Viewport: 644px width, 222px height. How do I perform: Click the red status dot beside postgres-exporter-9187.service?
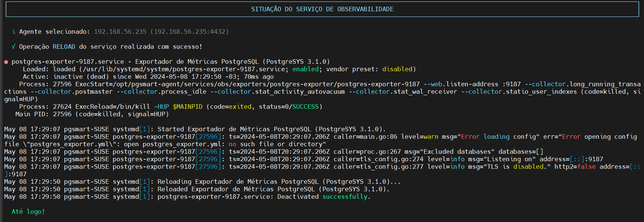point(6,62)
